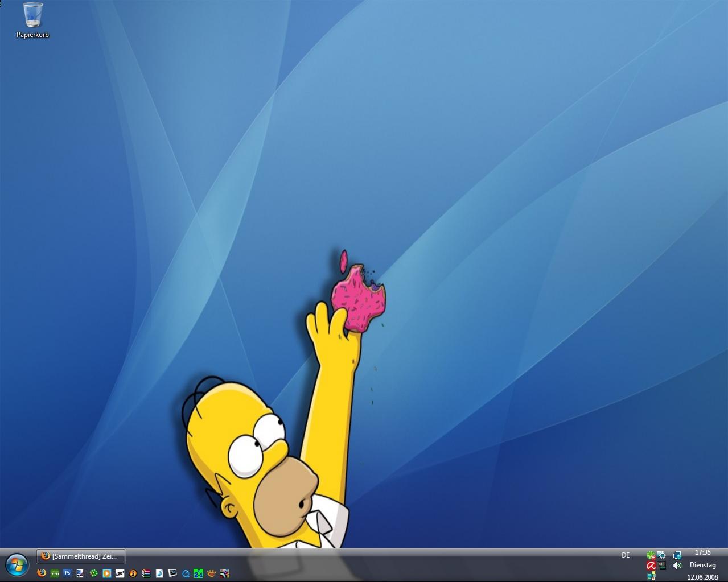Launch the tilted screen Quick Launch icon
Image resolution: width=728 pixels, height=582 pixels.
point(172,573)
